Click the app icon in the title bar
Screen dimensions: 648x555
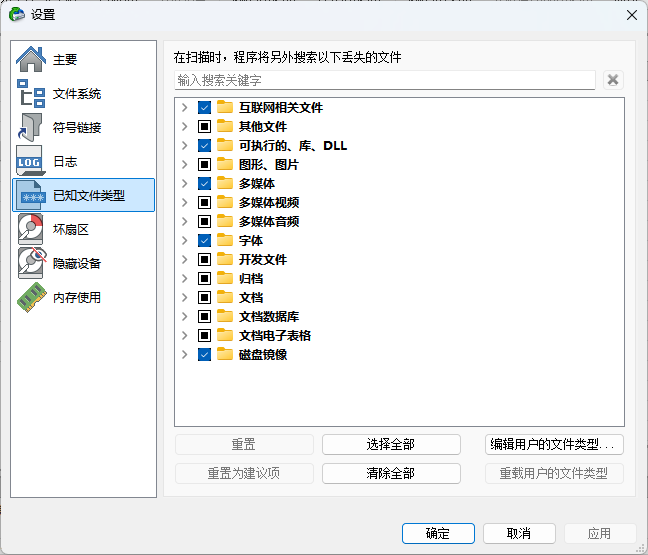[x=17, y=14]
